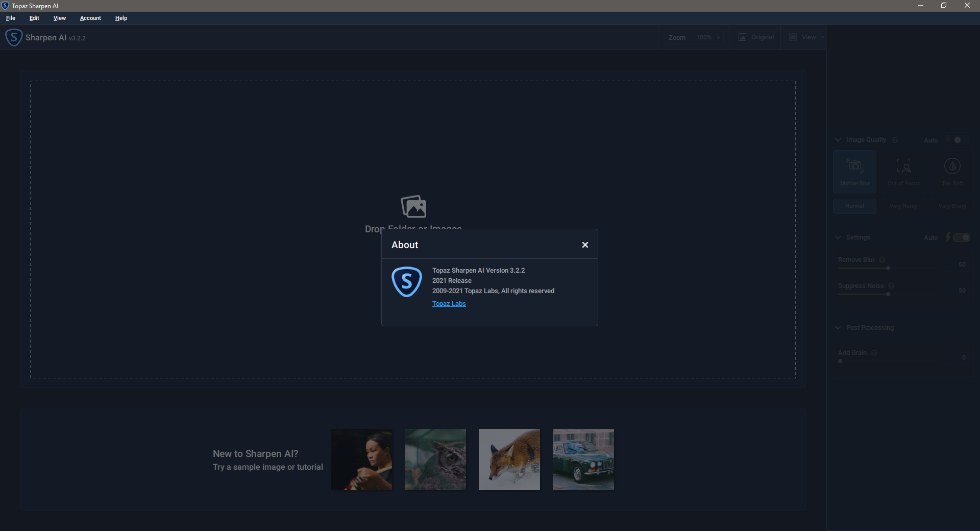The height and width of the screenshot is (531, 980).
Task: Open the Zoom 100% dropdown
Action: tap(707, 37)
